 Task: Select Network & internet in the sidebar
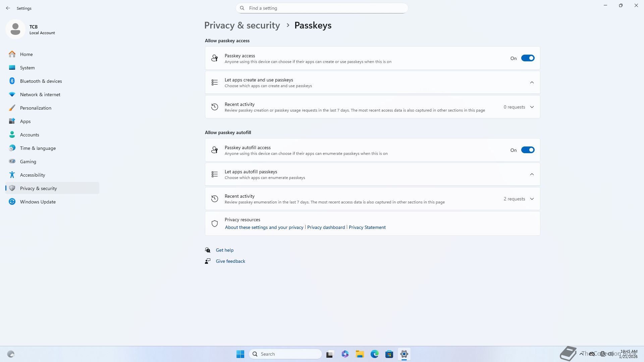point(40,95)
